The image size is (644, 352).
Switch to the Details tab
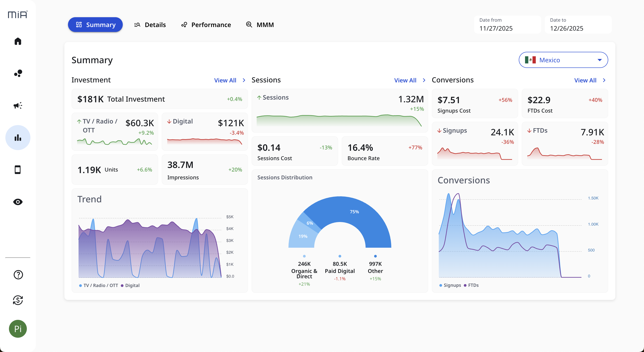click(150, 25)
